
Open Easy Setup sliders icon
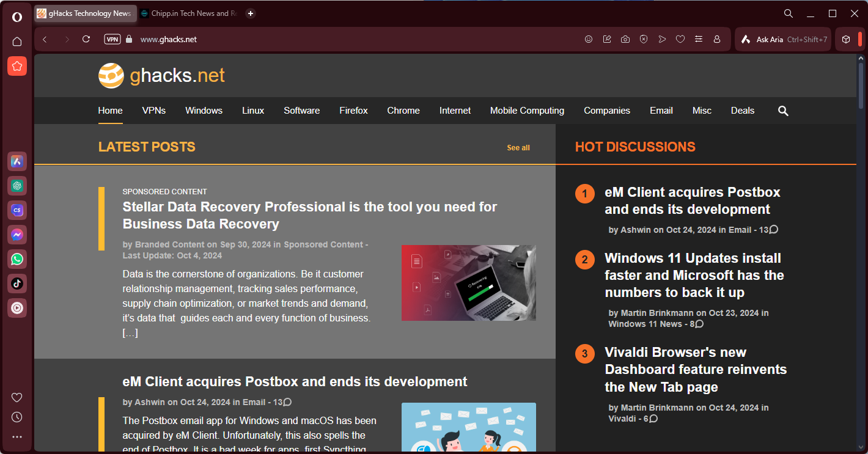click(x=699, y=39)
